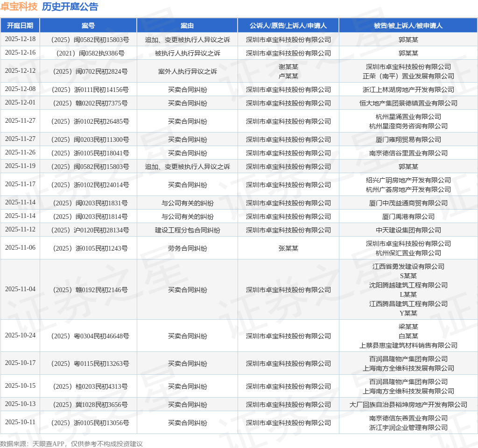Select case number (2025)赣0202民初7375号
Screen dimensions: 478x448
point(90,103)
